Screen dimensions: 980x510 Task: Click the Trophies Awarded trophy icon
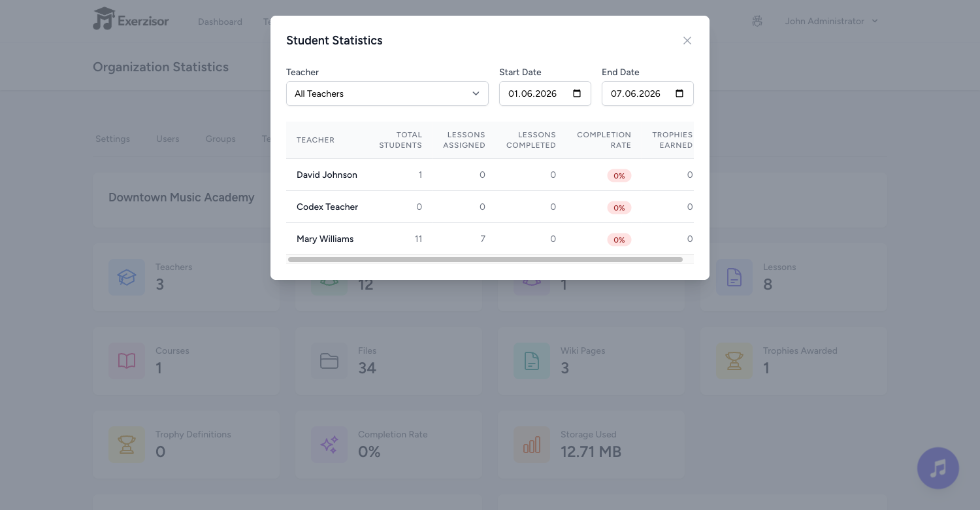[x=734, y=361]
